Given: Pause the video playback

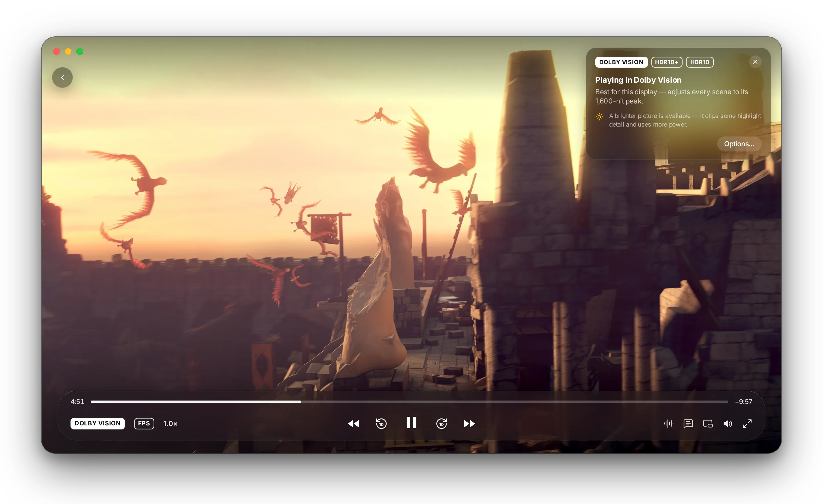Looking at the screenshot, I should click(x=411, y=423).
